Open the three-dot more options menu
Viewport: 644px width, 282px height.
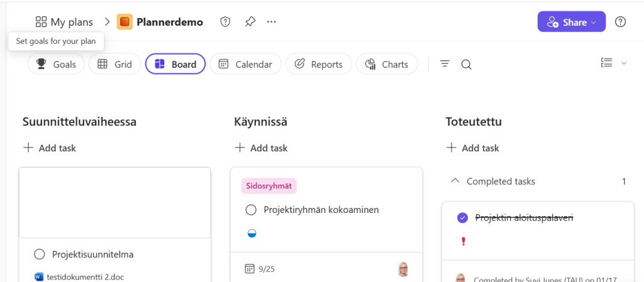point(272,22)
